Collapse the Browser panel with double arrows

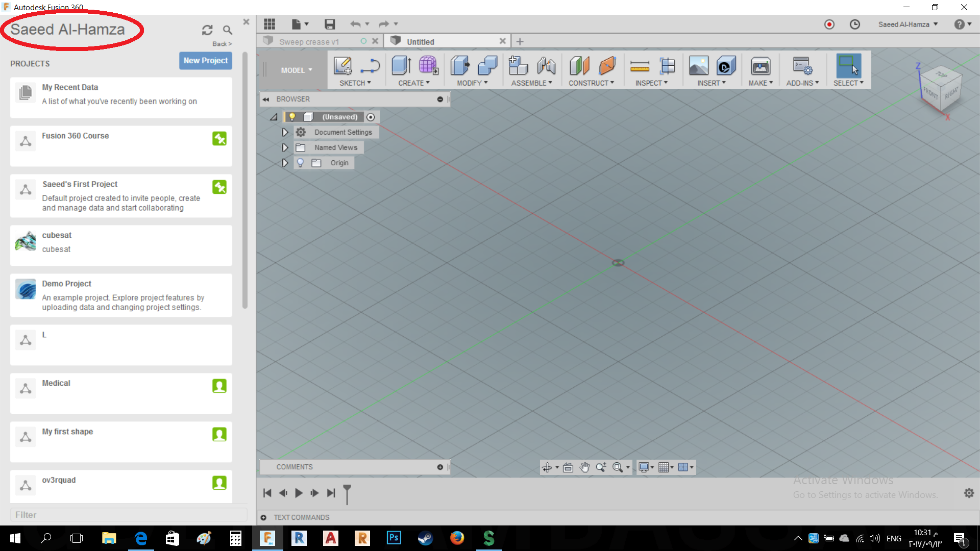(266, 99)
